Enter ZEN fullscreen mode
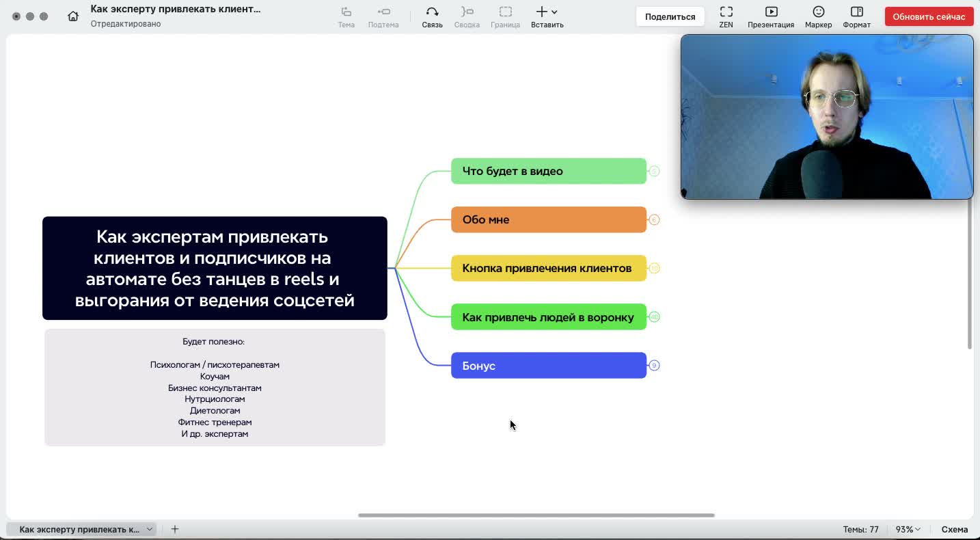Viewport: 980px width, 540px height. (726, 16)
